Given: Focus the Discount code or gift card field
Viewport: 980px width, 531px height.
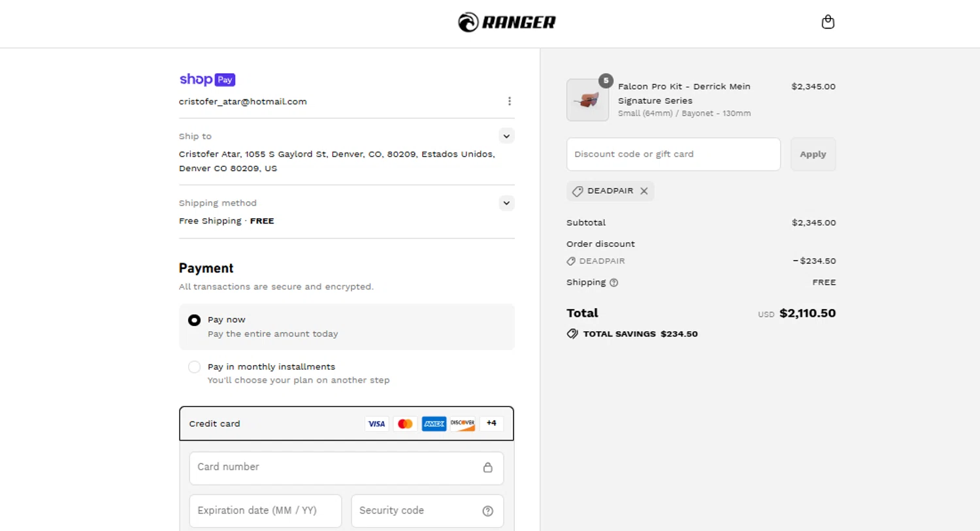Looking at the screenshot, I should [674, 154].
